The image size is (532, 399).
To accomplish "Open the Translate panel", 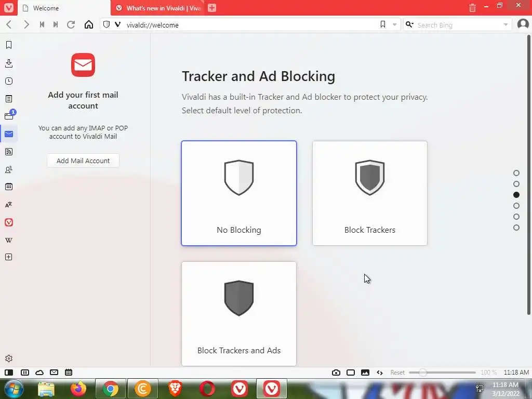I will [9, 205].
